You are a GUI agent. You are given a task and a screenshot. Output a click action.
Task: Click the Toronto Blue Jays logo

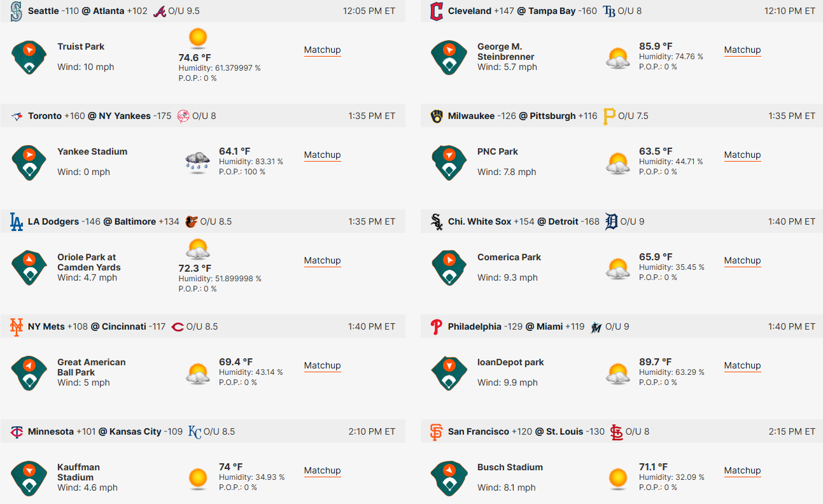pyautogui.click(x=17, y=116)
